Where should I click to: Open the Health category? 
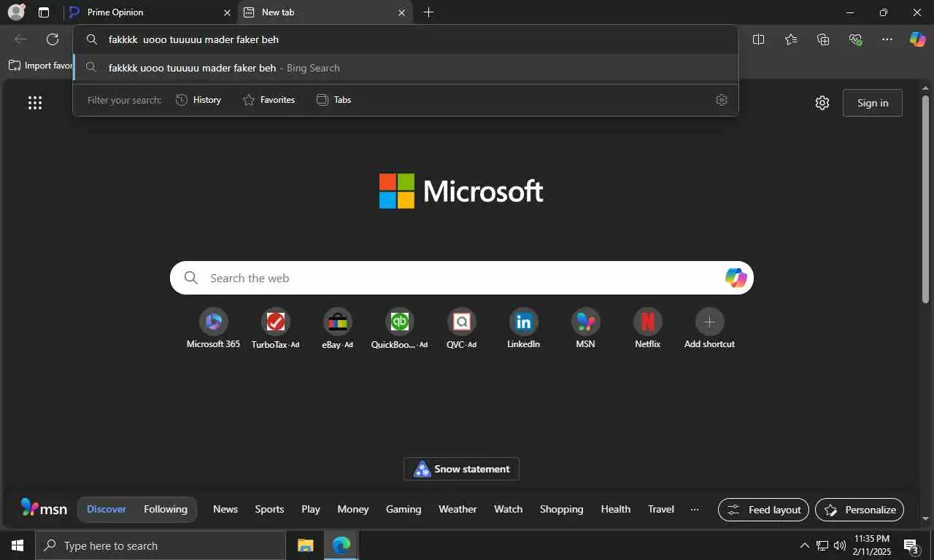(x=616, y=509)
